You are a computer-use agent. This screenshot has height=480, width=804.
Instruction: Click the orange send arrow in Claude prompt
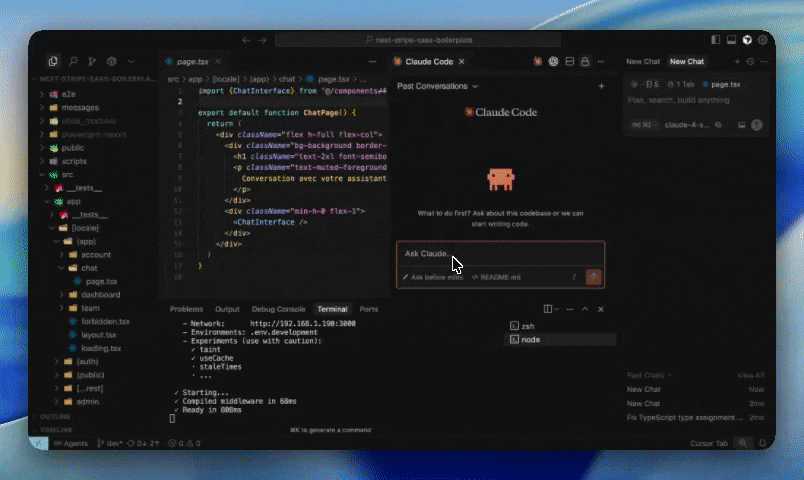594,276
